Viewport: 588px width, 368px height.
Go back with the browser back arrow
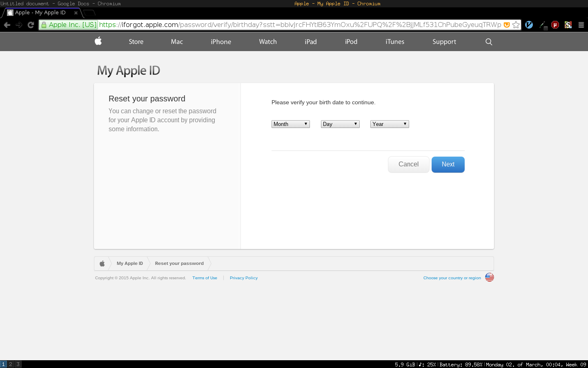7,25
